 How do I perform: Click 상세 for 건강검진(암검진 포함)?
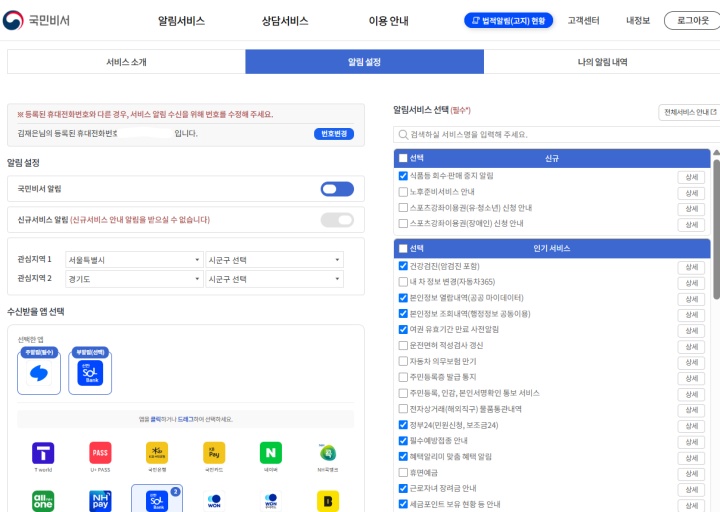pos(691,267)
